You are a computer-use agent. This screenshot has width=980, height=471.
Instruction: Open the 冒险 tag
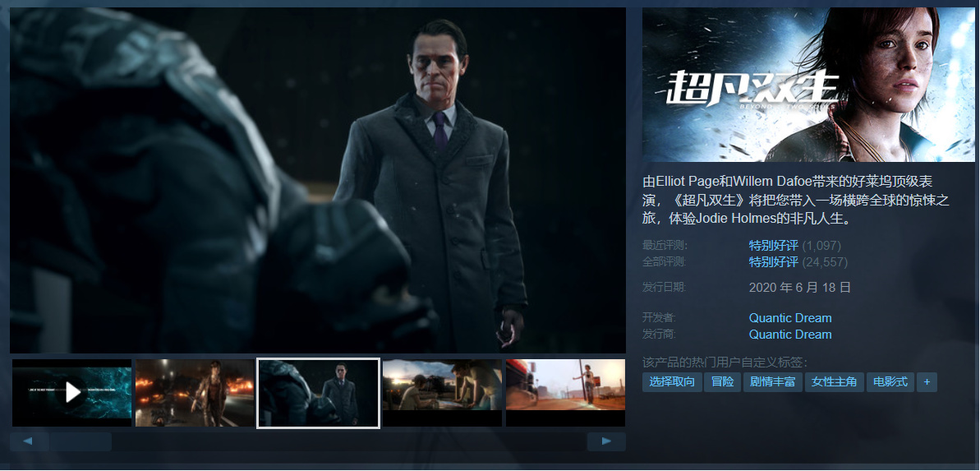click(x=723, y=381)
